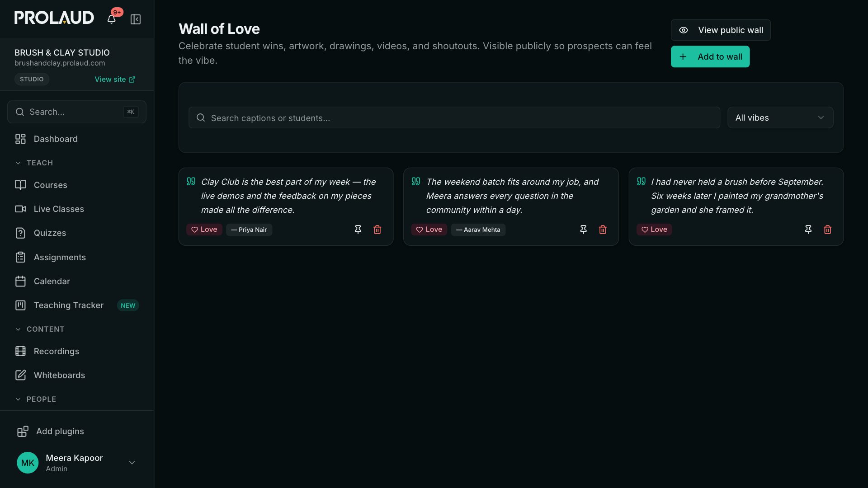
Task: Click the Love tag on Aarav Mehta's card
Action: (429, 230)
